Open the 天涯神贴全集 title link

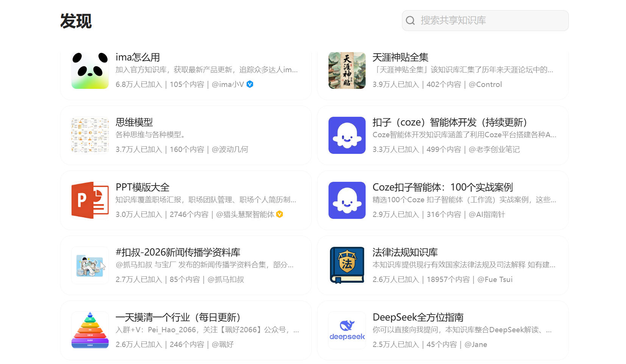pos(400,57)
